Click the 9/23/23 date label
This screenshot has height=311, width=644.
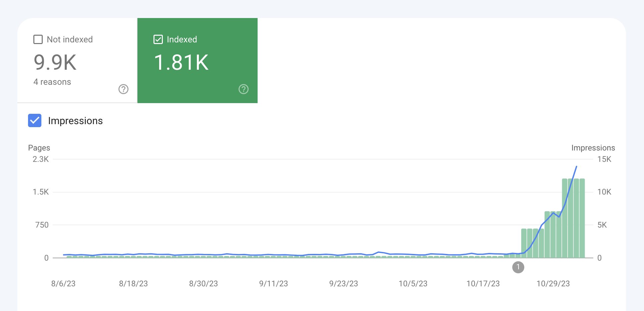tap(344, 284)
